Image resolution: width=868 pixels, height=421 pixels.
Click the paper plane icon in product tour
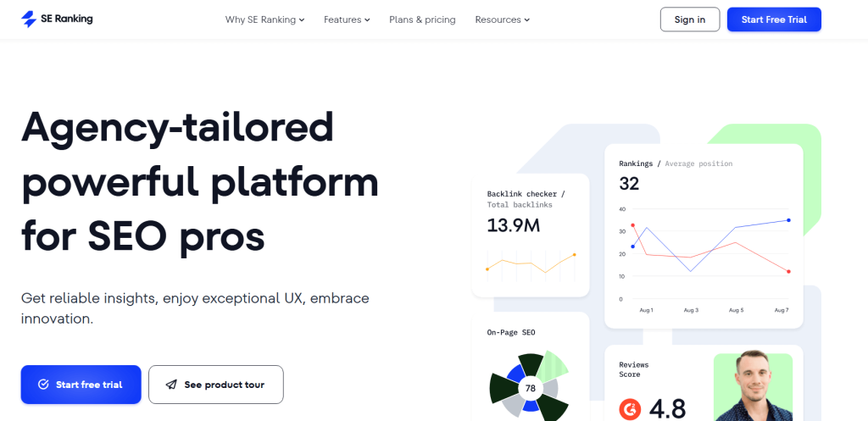pos(171,385)
